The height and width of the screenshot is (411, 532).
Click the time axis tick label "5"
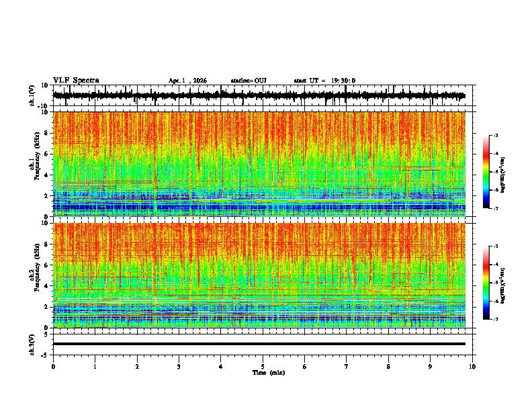tap(263, 367)
